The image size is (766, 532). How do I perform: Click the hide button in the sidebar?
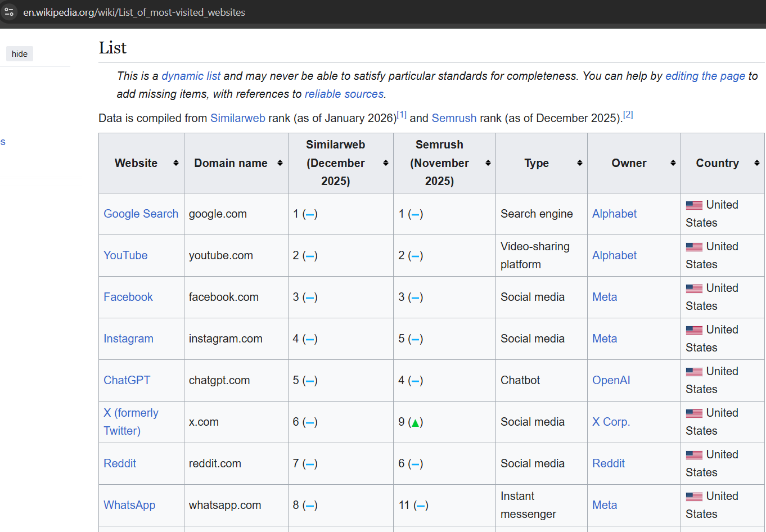coord(20,54)
